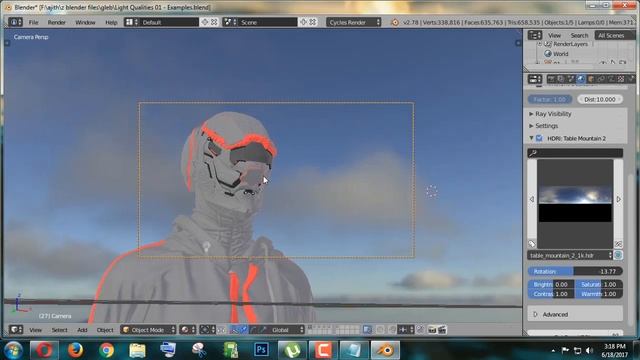This screenshot has width=640, height=360.
Task: Open the table_mountain_2_1k.hdr file dropdown
Action: (x=570, y=256)
